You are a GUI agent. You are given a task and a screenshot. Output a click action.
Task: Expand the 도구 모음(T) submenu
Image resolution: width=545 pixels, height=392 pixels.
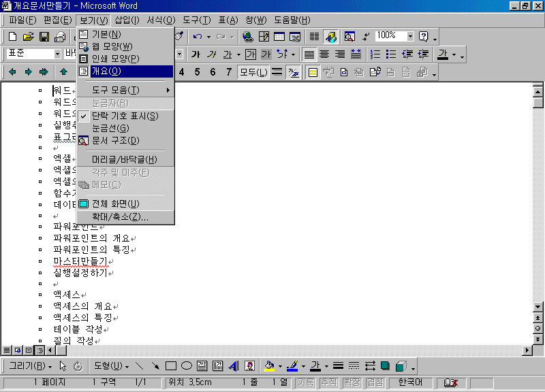click(125, 91)
